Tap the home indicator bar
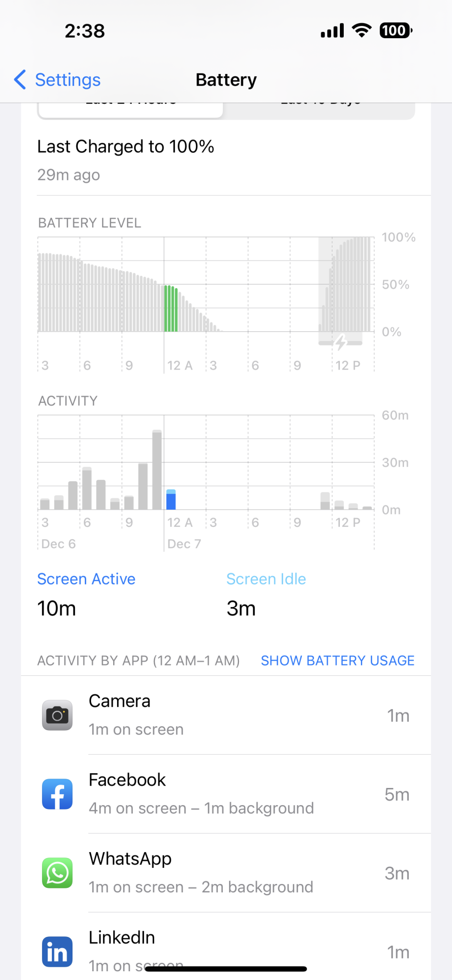Viewport: 452px width, 980px height. 226,969
